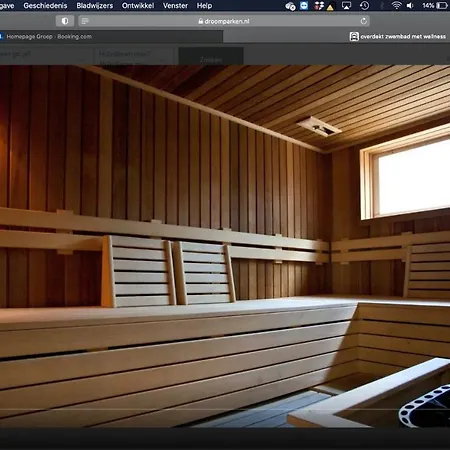Image resolution: width=450 pixels, height=450 pixels.
Task: Open the Reader view icon in address bar
Action: coord(85,21)
